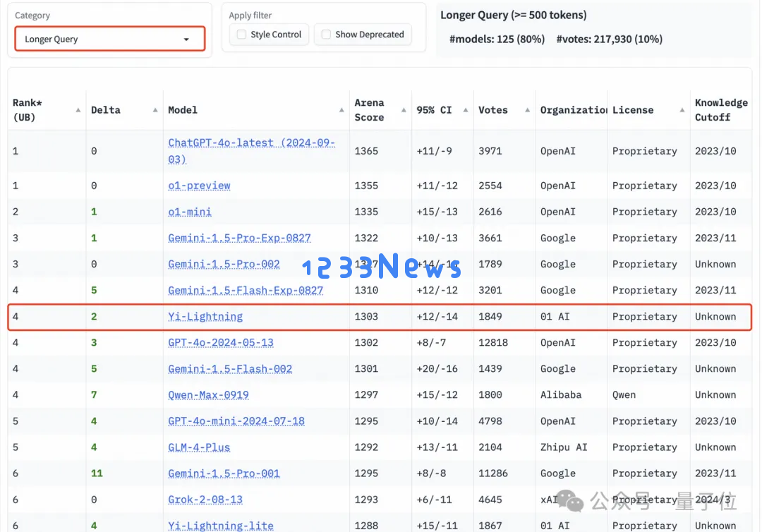
Task: Sort by Rank (UB) column arrow
Action: pyautogui.click(x=78, y=110)
